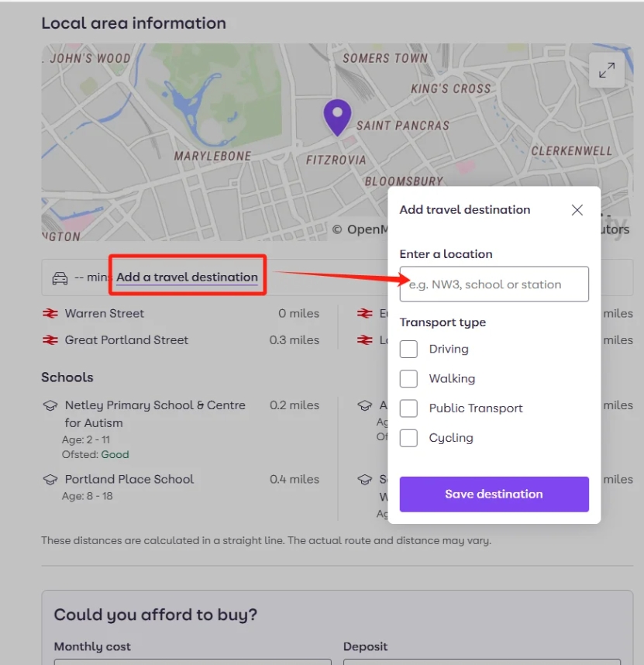The height and width of the screenshot is (665, 644).
Task: Tick the Walking checkbox
Action: point(408,379)
